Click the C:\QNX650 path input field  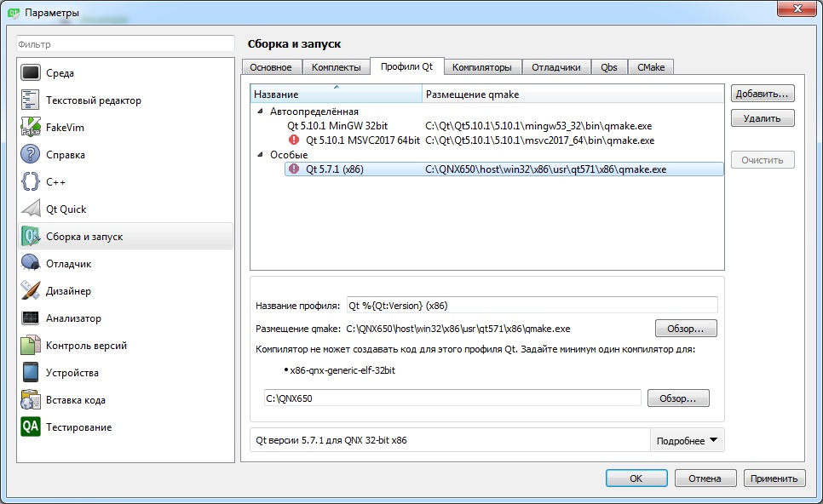[452, 398]
